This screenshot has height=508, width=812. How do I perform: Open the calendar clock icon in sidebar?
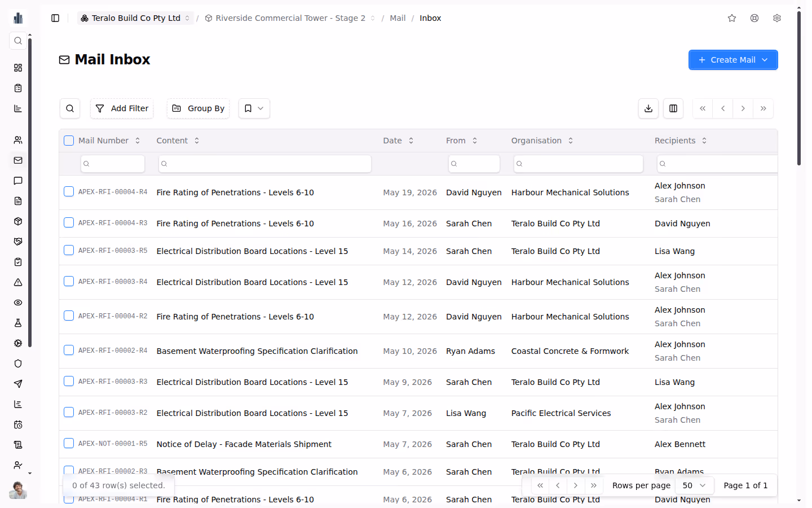point(18,424)
